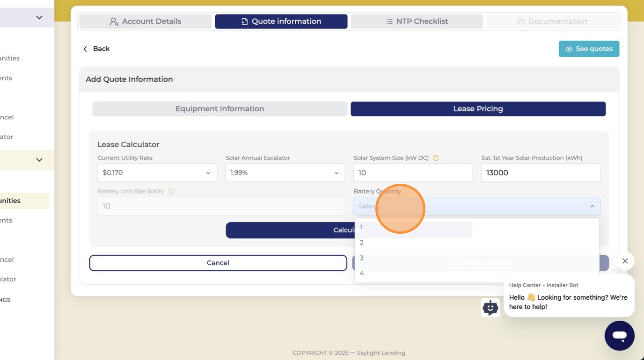Click the Installer Bot robot avatar

pos(490,308)
